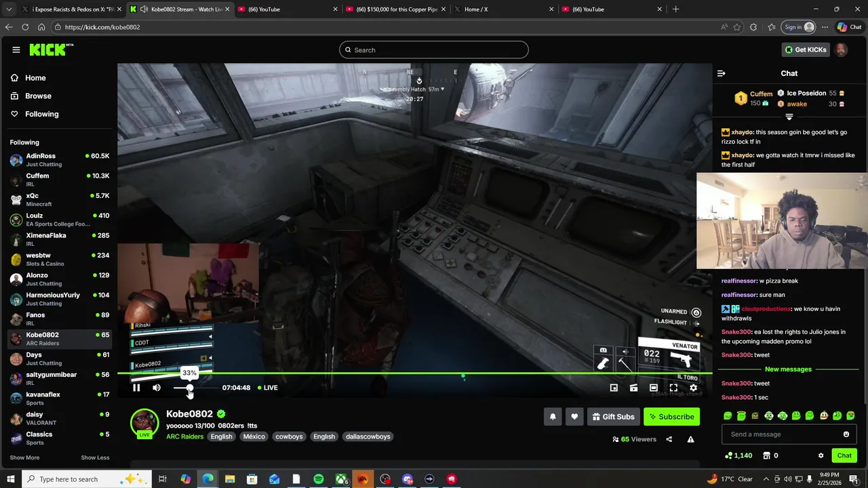The image size is (868, 488).
Task: Open a new browser tab
Action: [675, 9]
